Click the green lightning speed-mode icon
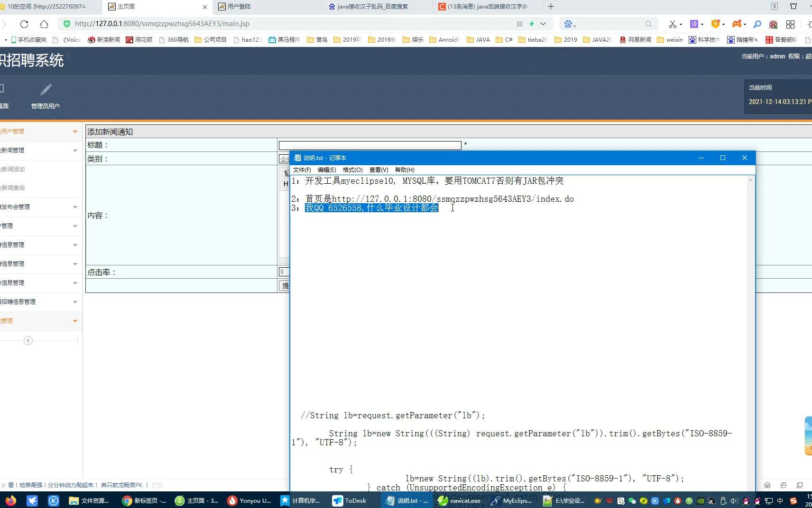 [532, 24]
